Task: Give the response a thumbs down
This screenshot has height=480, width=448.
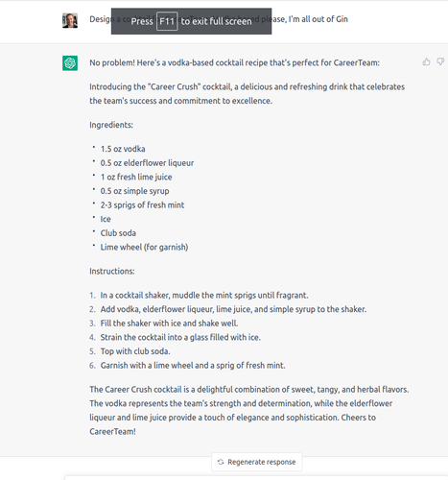Action: coord(441,61)
